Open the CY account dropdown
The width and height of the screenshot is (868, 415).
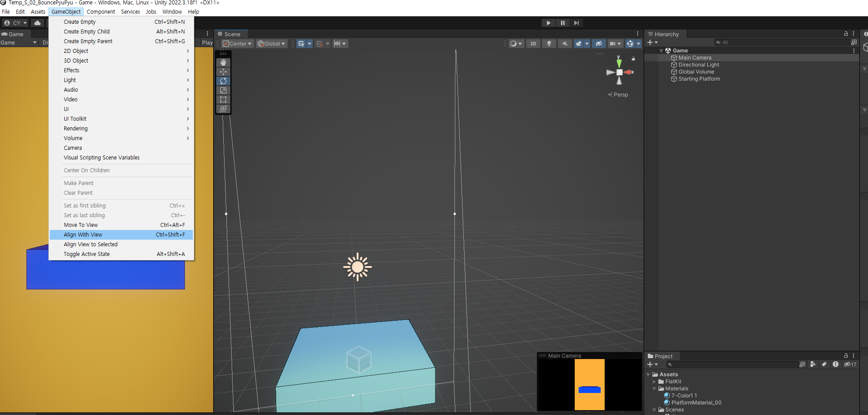coord(15,23)
